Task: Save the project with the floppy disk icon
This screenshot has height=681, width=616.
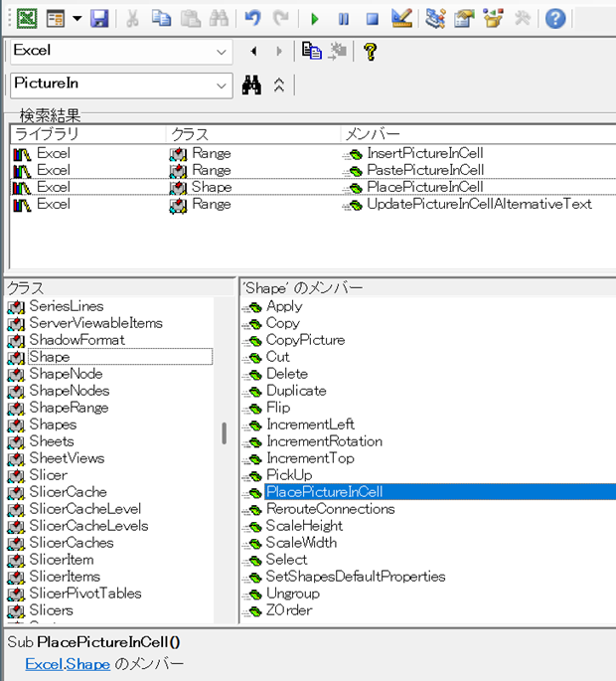Action: pyautogui.click(x=99, y=19)
